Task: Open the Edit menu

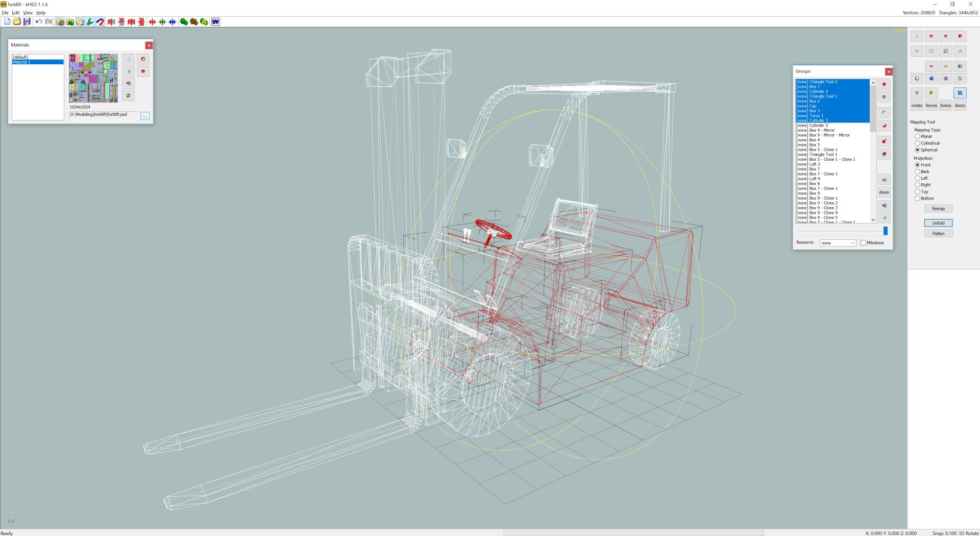Action: tap(16, 13)
